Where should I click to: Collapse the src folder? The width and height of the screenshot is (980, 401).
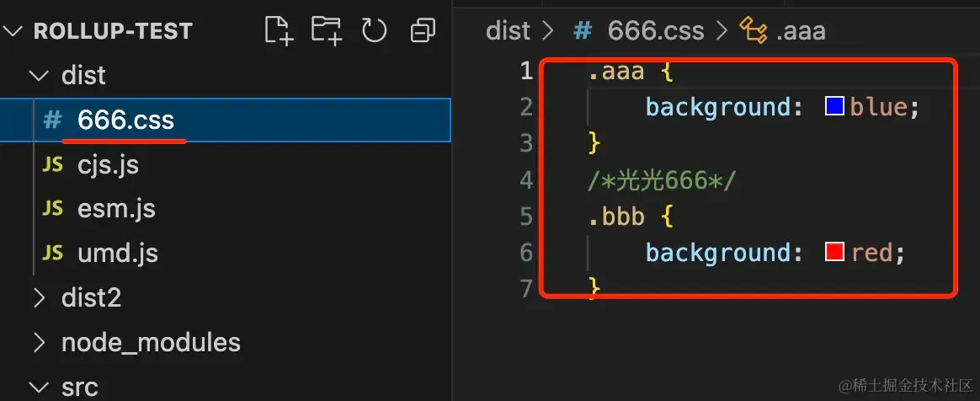point(40,388)
